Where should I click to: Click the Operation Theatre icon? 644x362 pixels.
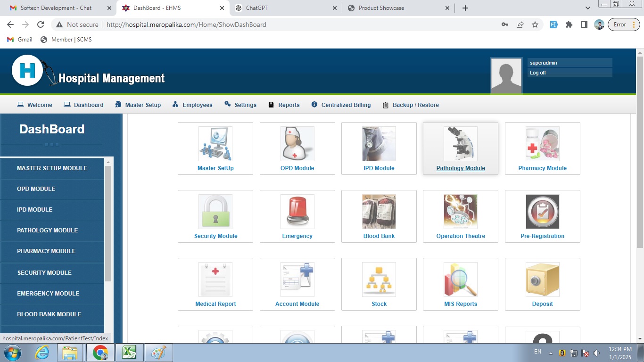(461, 212)
